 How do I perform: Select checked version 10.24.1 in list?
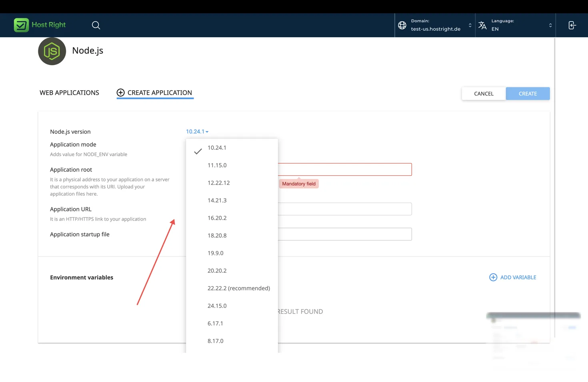(x=232, y=148)
